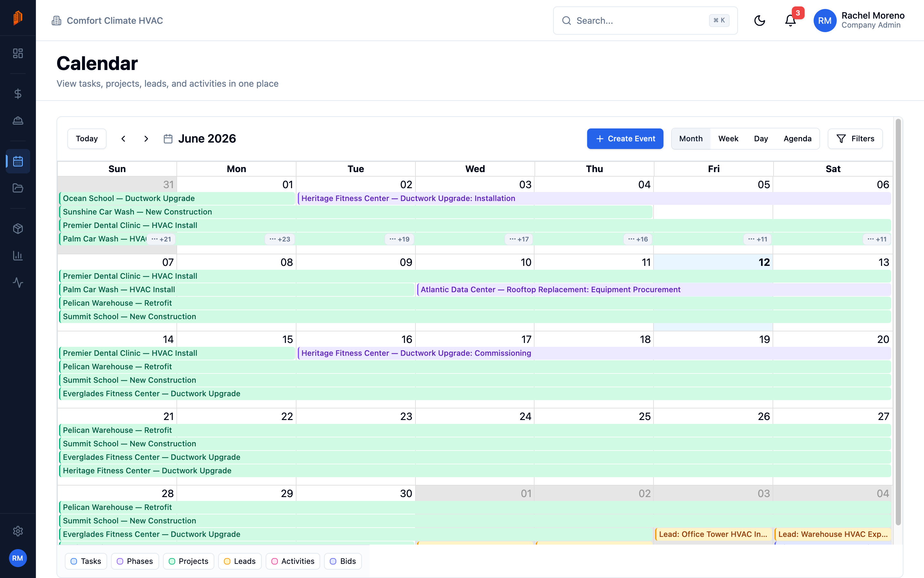Toggle dark mode moon icon
The height and width of the screenshot is (578, 924).
[x=759, y=21]
